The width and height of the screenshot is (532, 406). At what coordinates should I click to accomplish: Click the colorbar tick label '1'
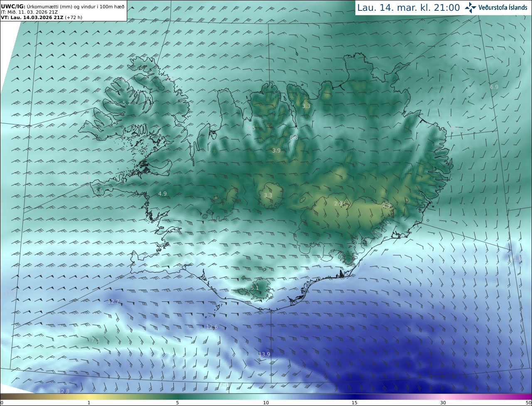[x=89, y=403]
